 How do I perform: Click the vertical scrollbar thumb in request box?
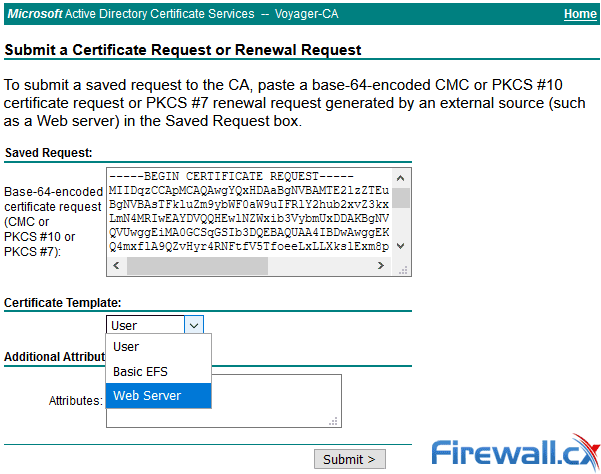coord(401,198)
